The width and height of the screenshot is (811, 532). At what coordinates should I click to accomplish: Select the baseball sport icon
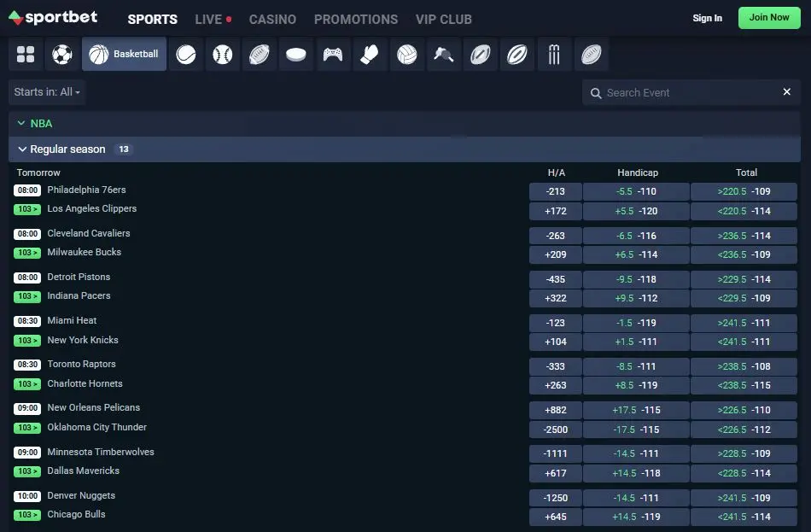tap(221, 53)
